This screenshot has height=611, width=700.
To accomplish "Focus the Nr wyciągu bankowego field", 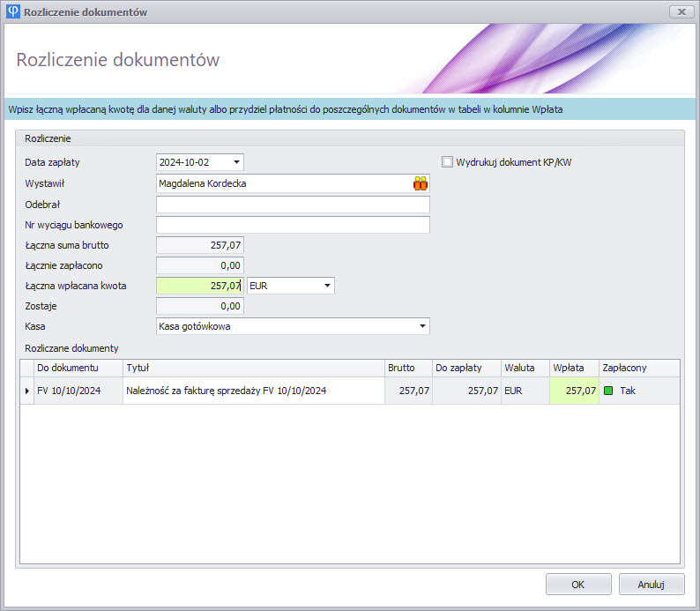I will coord(293,225).
